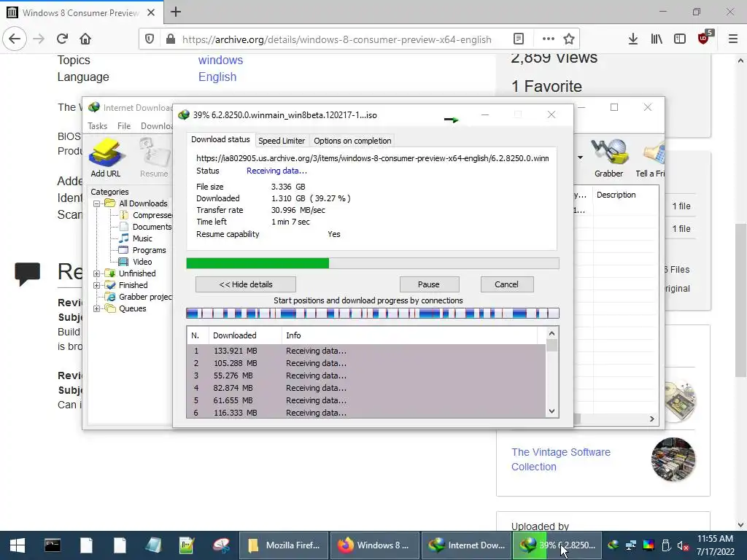Image resolution: width=747 pixels, height=560 pixels.
Task: Click the connections progress segment bar
Action: click(x=373, y=314)
